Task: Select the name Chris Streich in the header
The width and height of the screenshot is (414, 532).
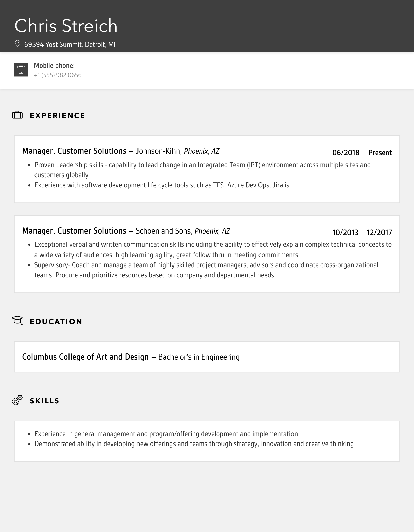Action: pyautogui.click(x=66, y=26)
